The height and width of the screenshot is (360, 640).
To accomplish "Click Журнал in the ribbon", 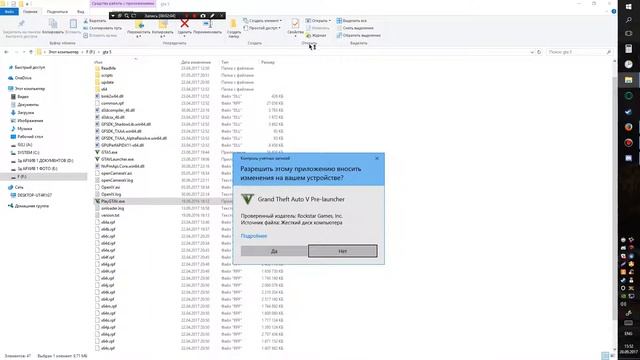I will (316, 35).
